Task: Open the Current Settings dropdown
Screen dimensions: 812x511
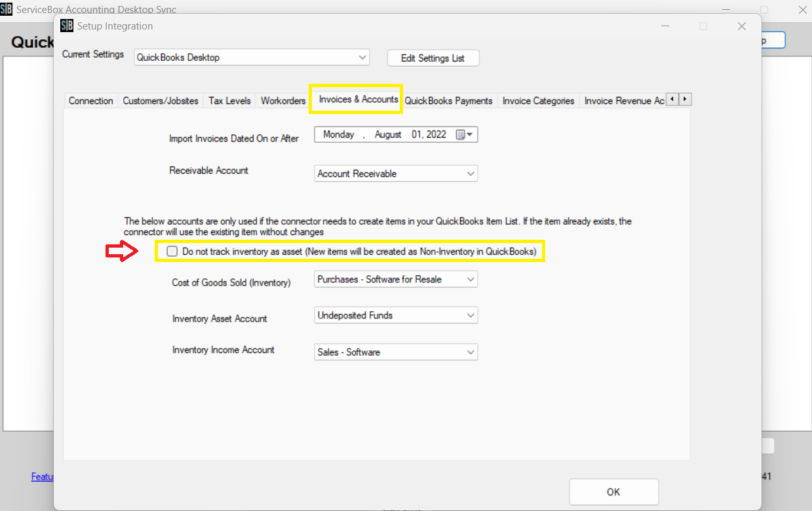Action: point(252,58)
